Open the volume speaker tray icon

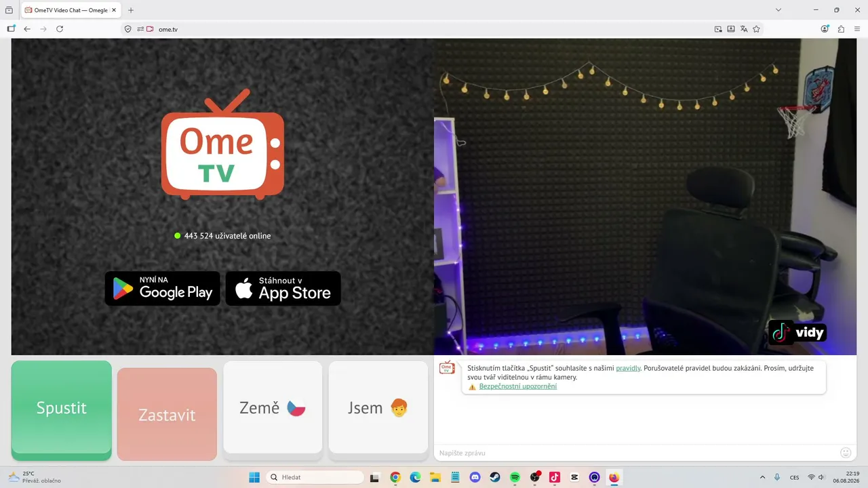point(821,477)
